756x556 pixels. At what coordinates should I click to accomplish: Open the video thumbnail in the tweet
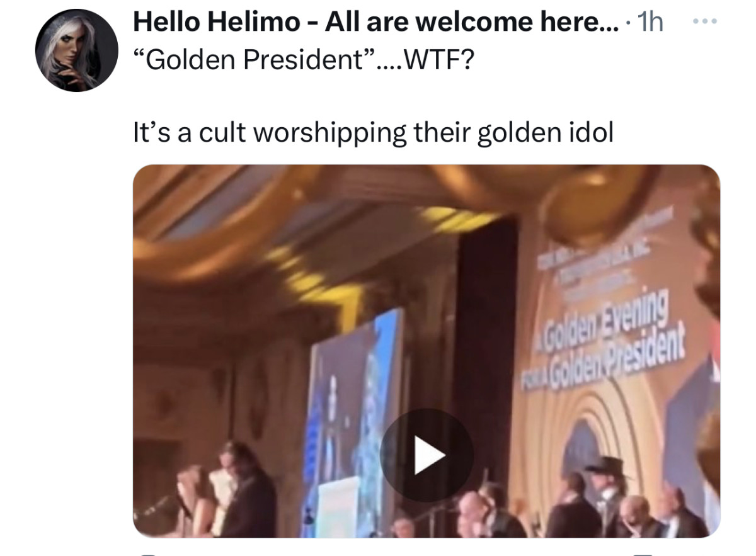pyautogui.click(x=427, y=351)
